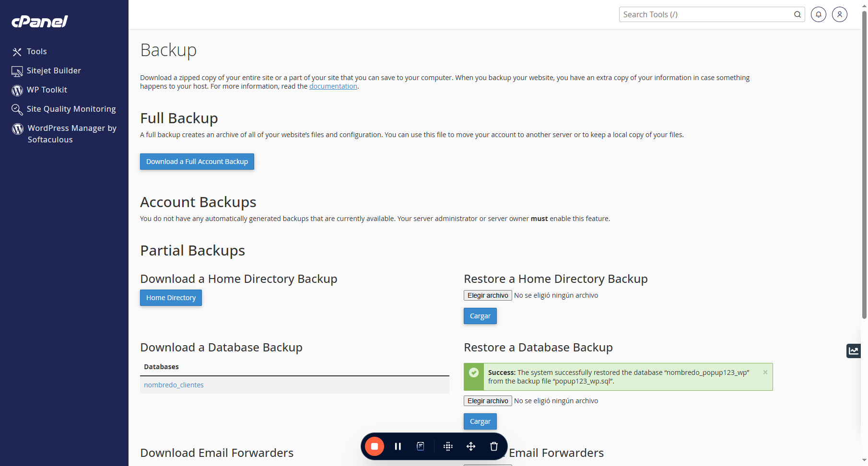This screenshot has width=868, height=466.
Task: Click the cPanel logo
Action: [x=40, y=22]
